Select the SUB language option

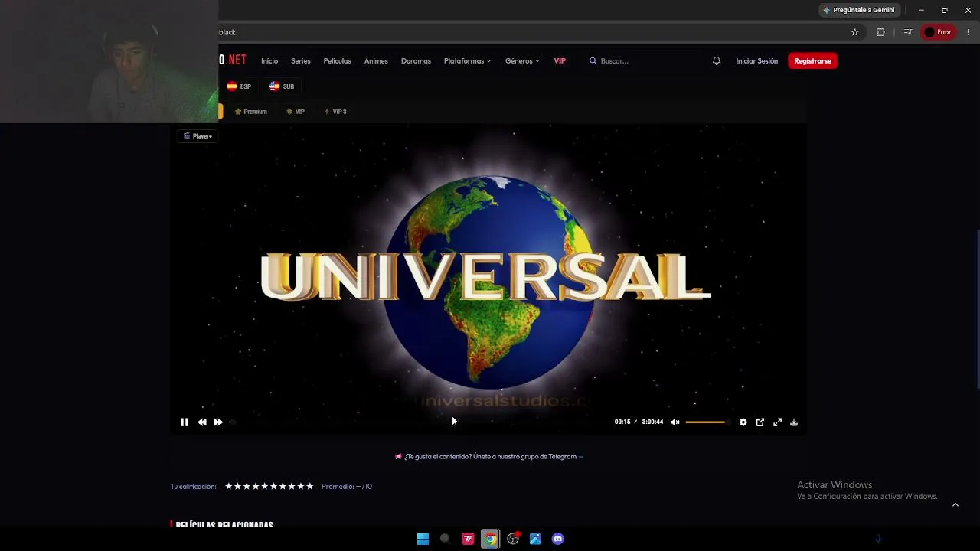pyautogui.click(x=282, y=86)
